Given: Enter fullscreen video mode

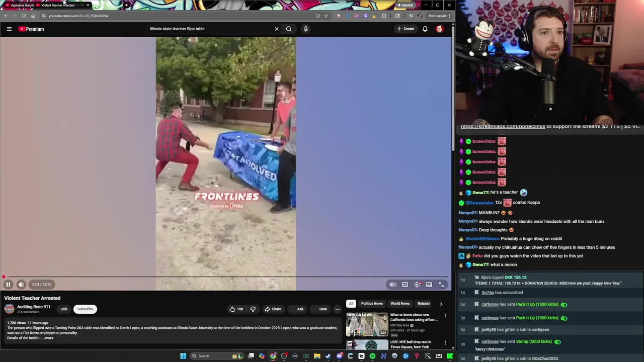Looking at the screenshot, I should tap(441, 285).
